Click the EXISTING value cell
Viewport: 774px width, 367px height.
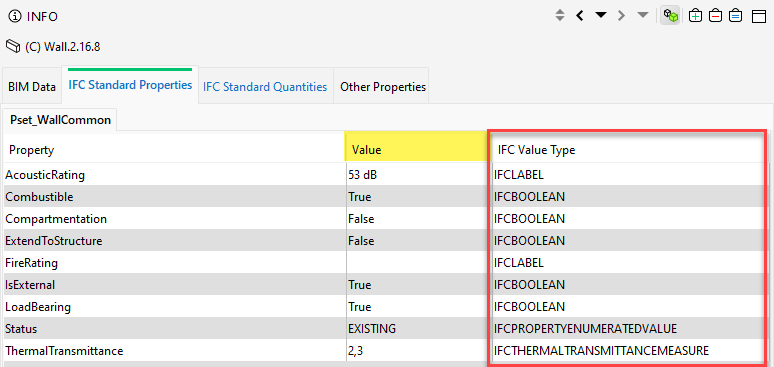(419, 328)
